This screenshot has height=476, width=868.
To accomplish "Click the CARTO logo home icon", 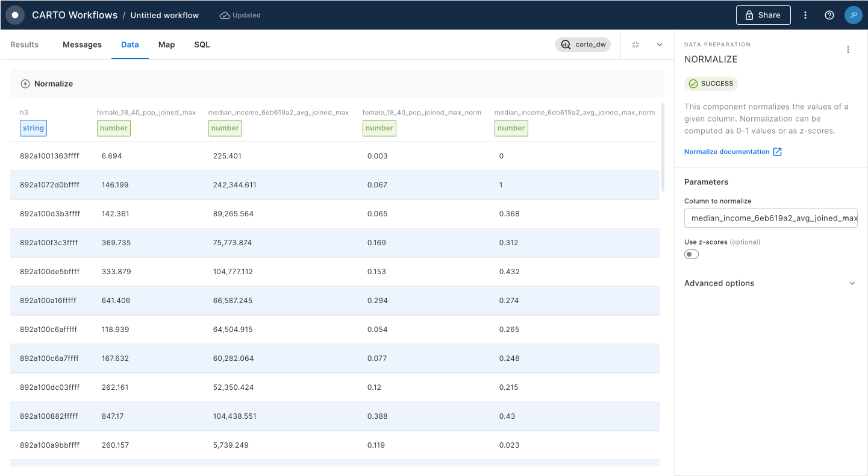I will point(15,15).
